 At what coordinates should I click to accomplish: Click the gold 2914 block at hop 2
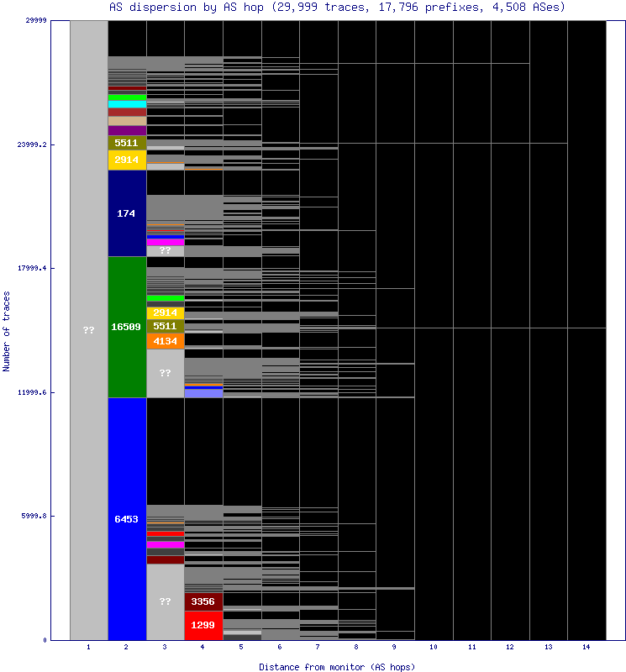(x=127, y=160)
